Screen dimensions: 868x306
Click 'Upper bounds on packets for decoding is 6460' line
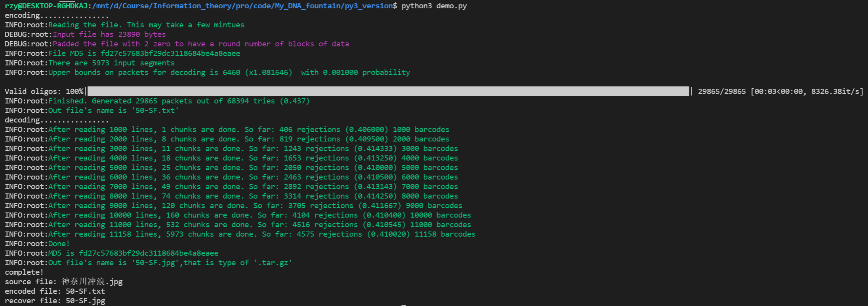tap(207, 73)
